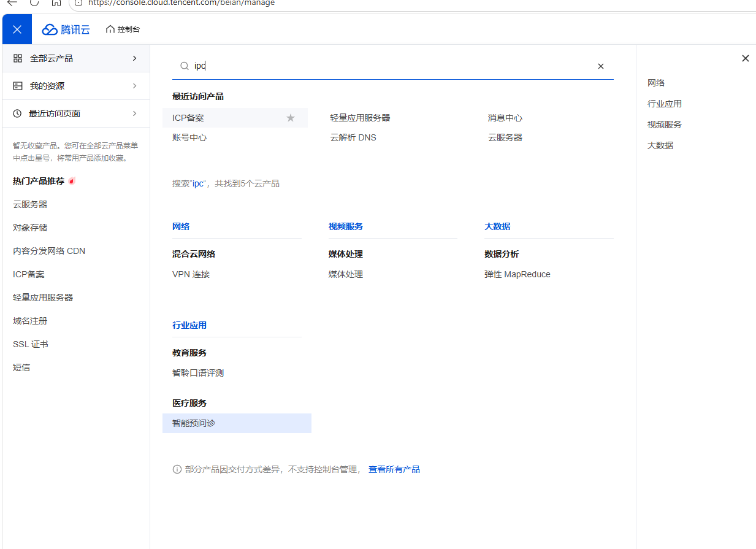Jump to 视频服务 in right sidebar
Viewport: 756px width, 549px height.
[x=665, y=125]
